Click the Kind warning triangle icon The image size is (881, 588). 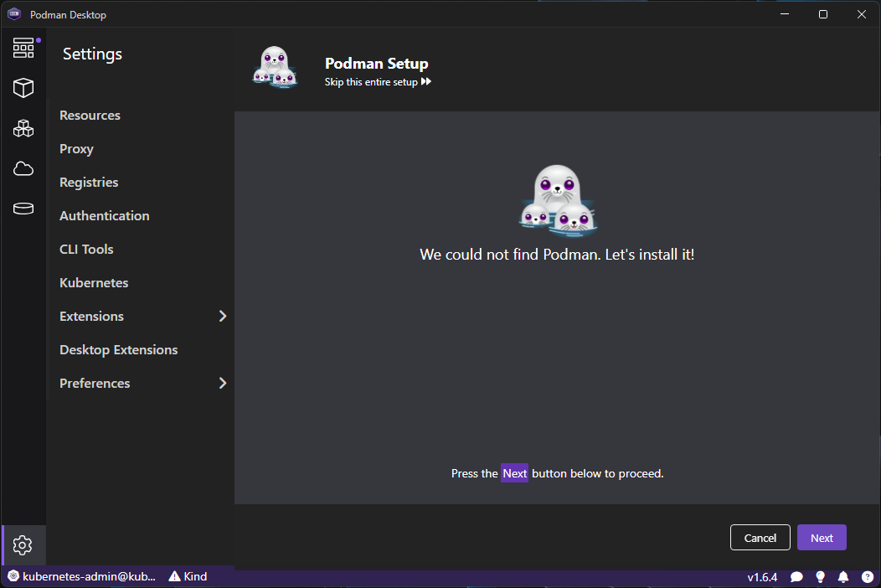coord(175,576)
